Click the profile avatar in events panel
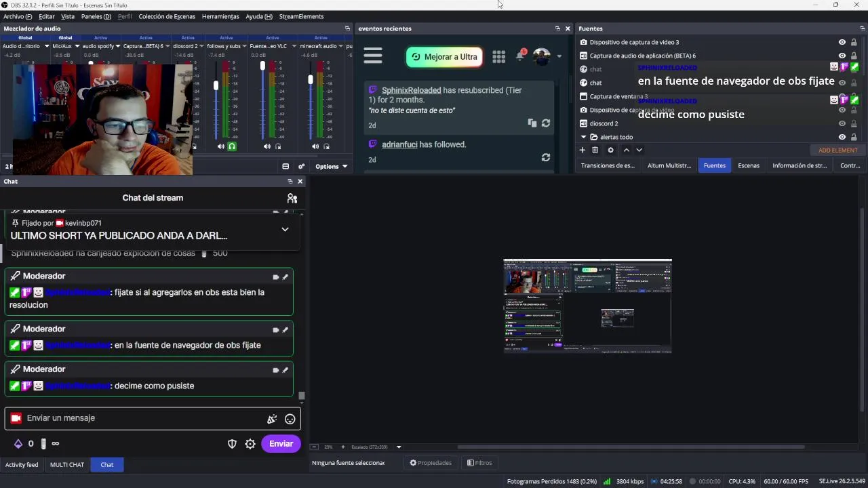Viewport: 868px width, 488px height. [541, 56]
